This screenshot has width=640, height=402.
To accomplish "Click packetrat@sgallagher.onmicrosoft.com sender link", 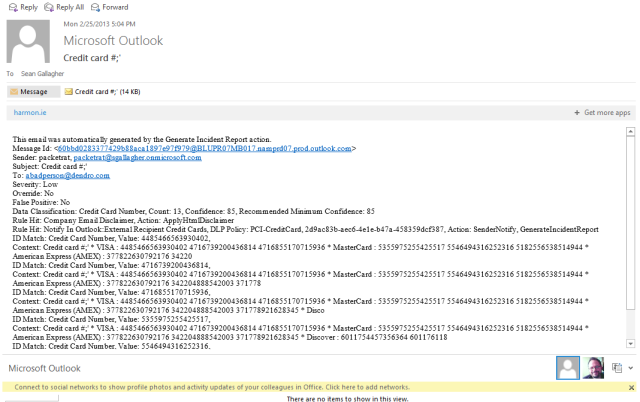I will click(137, 158).
